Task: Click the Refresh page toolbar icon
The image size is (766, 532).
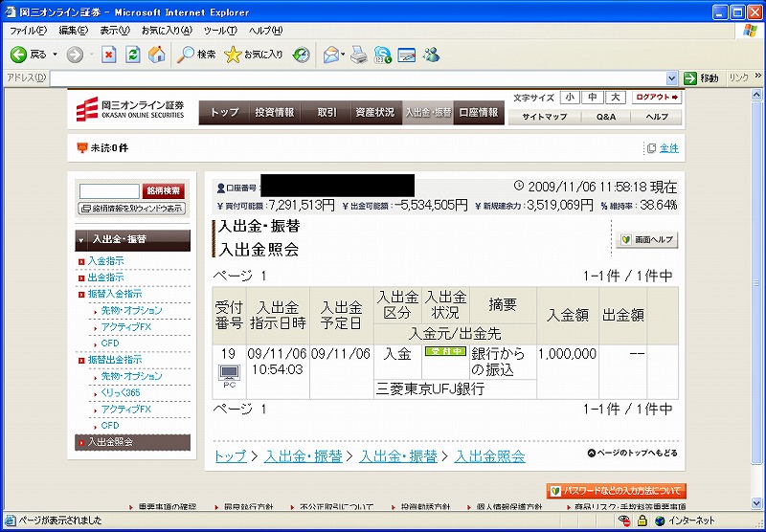Action: click(132, 55)
